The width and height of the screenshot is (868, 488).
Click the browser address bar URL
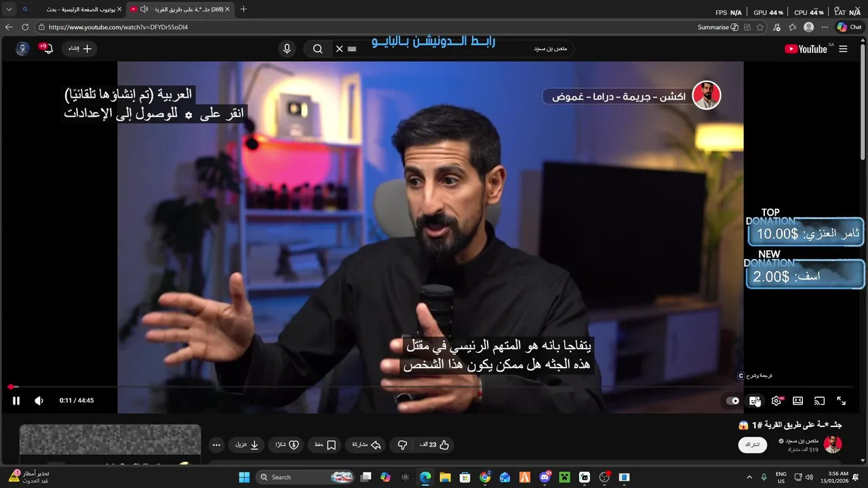coord(118,27)
